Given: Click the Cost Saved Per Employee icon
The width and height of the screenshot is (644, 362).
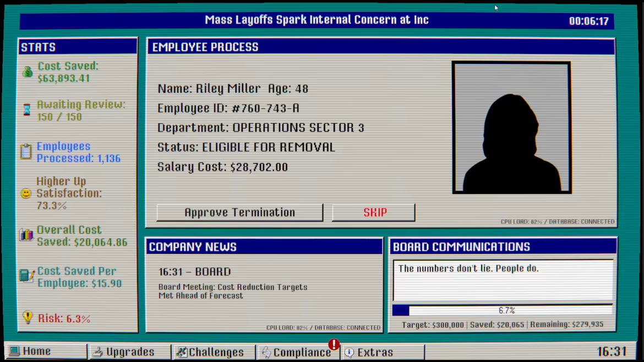Looking at the screenshot, I should 27,276.
